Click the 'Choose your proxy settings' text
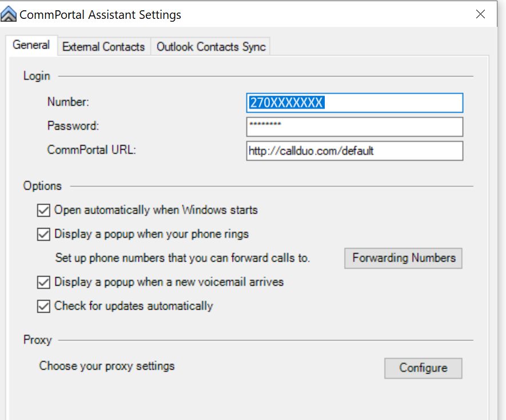This screenshot has width=506, height=420. [107, 366]
